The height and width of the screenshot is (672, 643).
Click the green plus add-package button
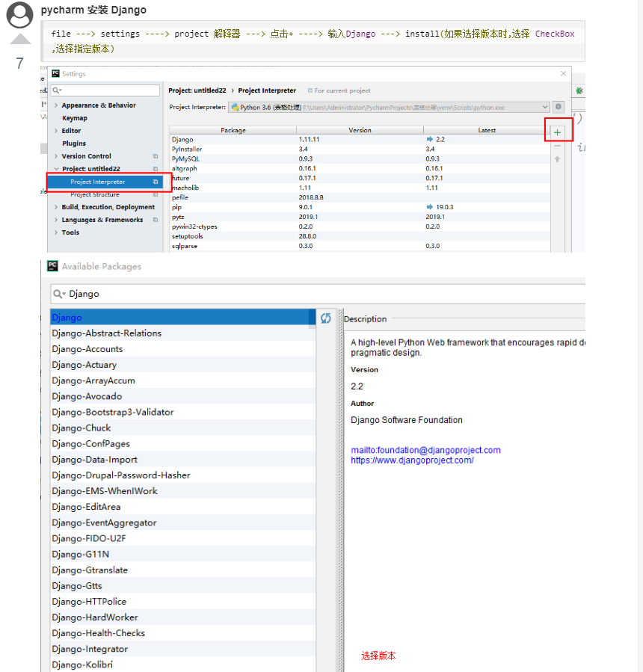(557, 132)
